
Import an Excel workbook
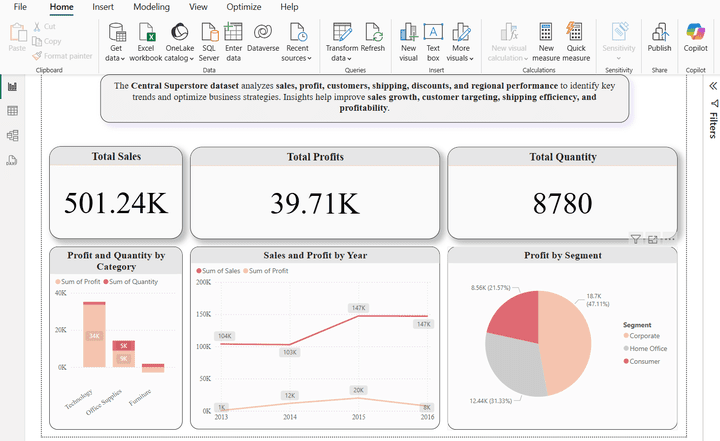click(x=146, y=42)
